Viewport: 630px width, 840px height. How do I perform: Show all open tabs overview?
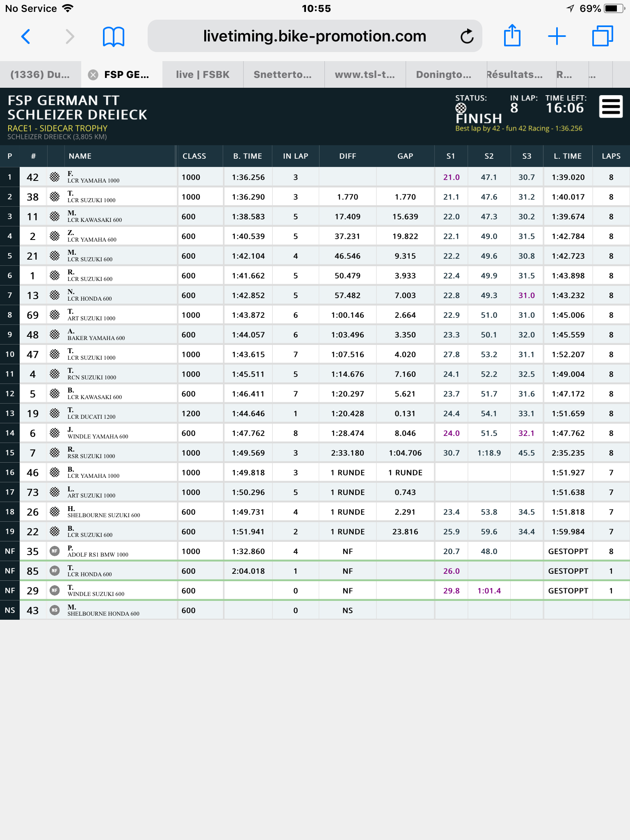click(x=603, y=36)
